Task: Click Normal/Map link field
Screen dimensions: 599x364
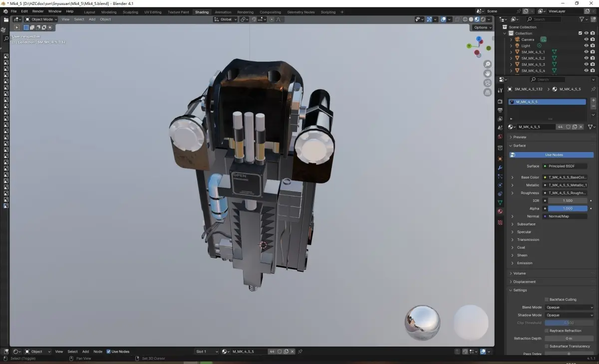Action: tap(565, 216)
